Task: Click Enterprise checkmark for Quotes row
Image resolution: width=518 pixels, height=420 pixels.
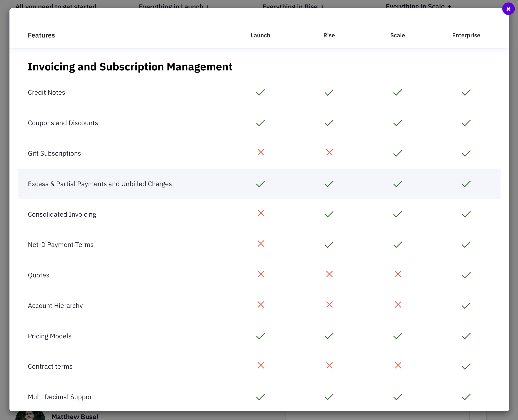Action: [x=466, y=275]
